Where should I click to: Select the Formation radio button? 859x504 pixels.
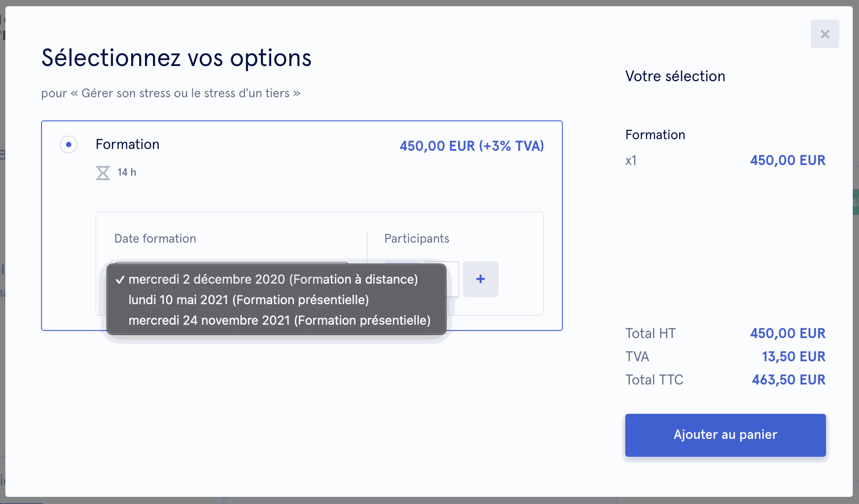click(x=69, y=145)
